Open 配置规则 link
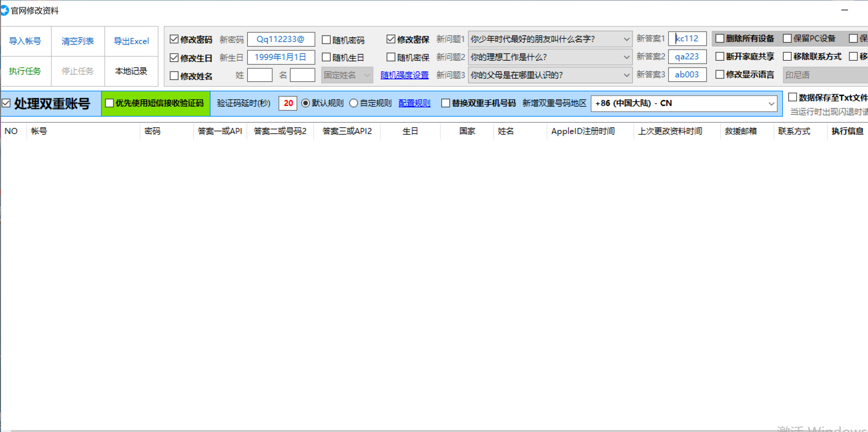 click(x=414, y=103)
